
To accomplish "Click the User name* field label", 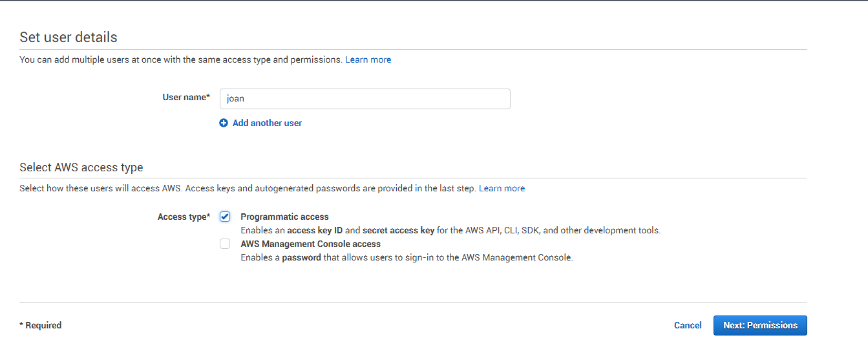I will (186, 97).
